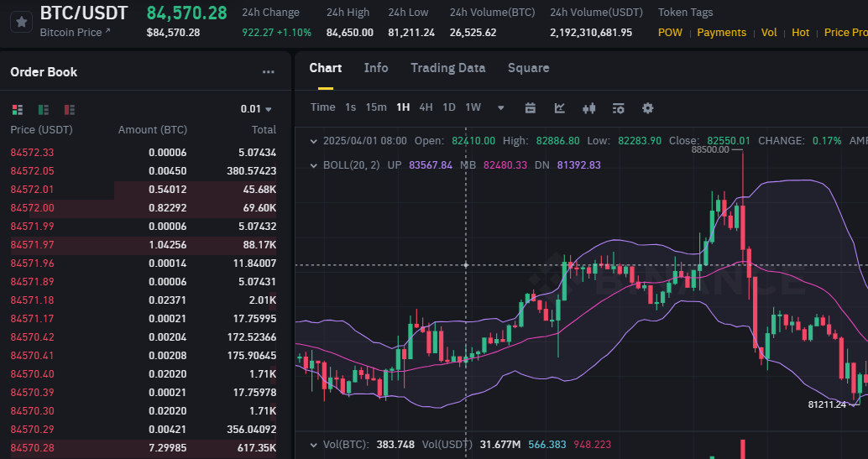Click sell order price 84570.42
Viewport: 868px width, 459px height.
point(32,337)
